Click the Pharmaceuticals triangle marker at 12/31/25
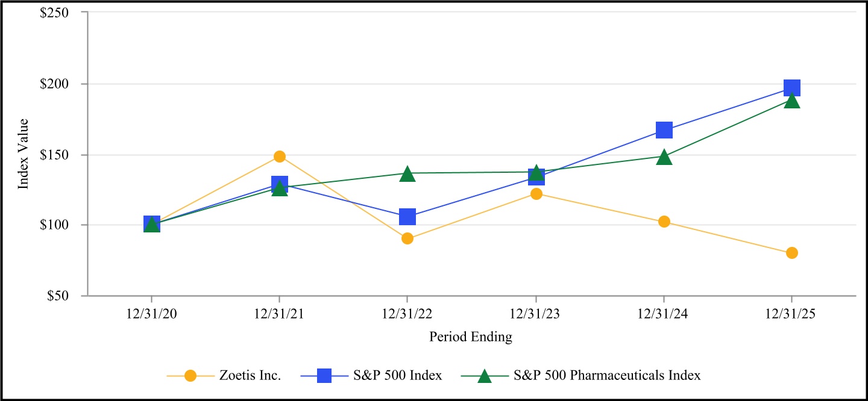Viewport: 868px width, 401px height. coord(792,101)
